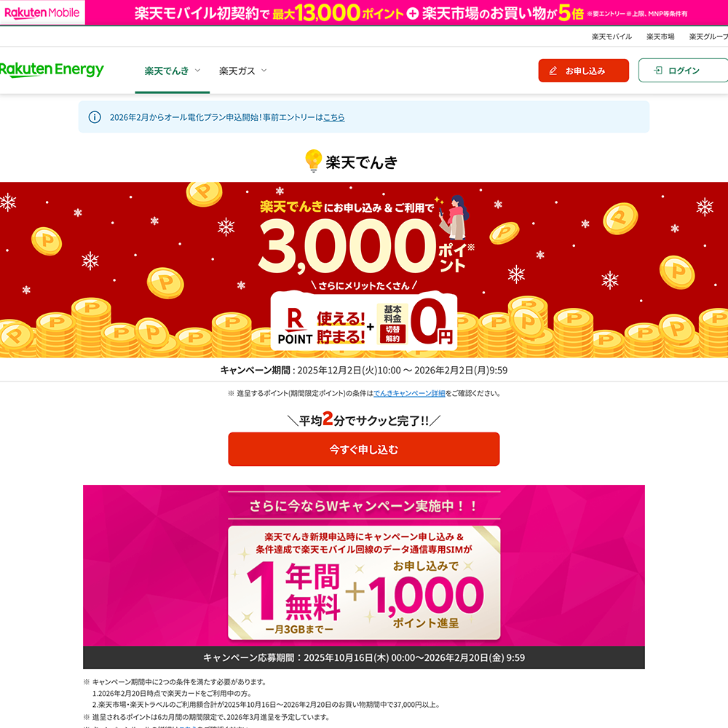728x728 pixels.
Task: Open the でんきキャンペーン詳細 link
Action: [x=409, y=393]
